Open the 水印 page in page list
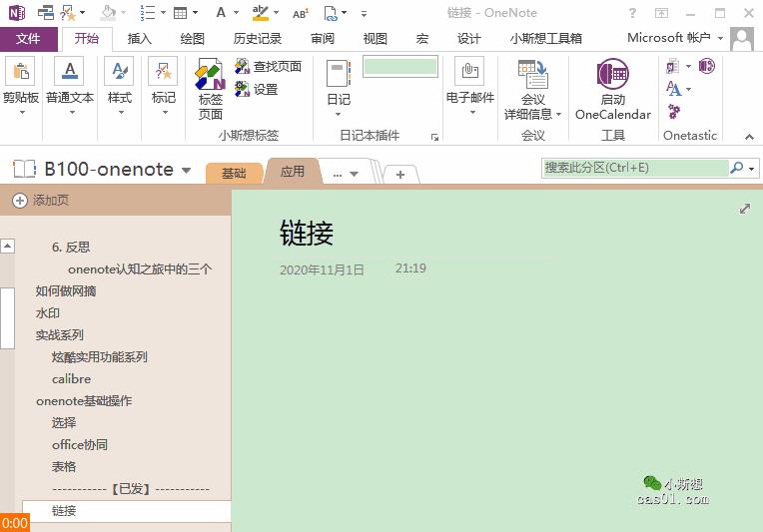Screen dimensions: 763x532 (48, 313)
